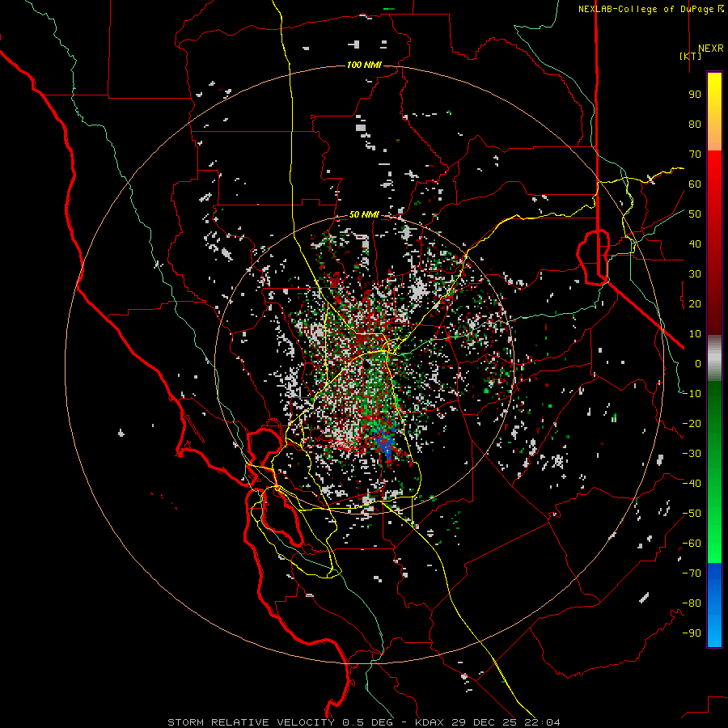728x728 pixels.
Task: Click the -10 knot value on the velocity scale
Action: [x=692, y=394]
